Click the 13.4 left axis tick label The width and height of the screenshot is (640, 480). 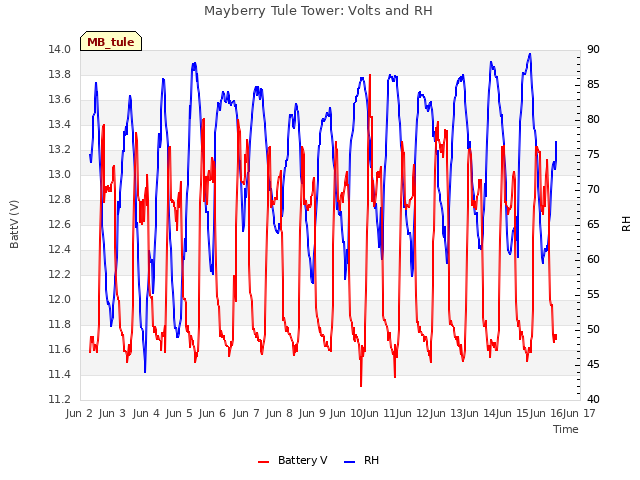(x=60, y=124)
